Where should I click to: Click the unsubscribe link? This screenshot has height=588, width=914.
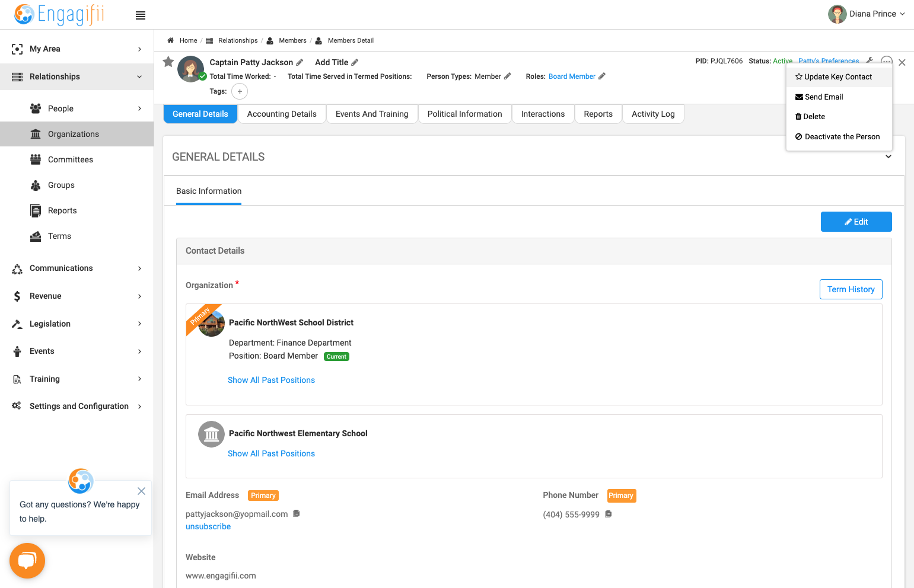pos(208,526)
